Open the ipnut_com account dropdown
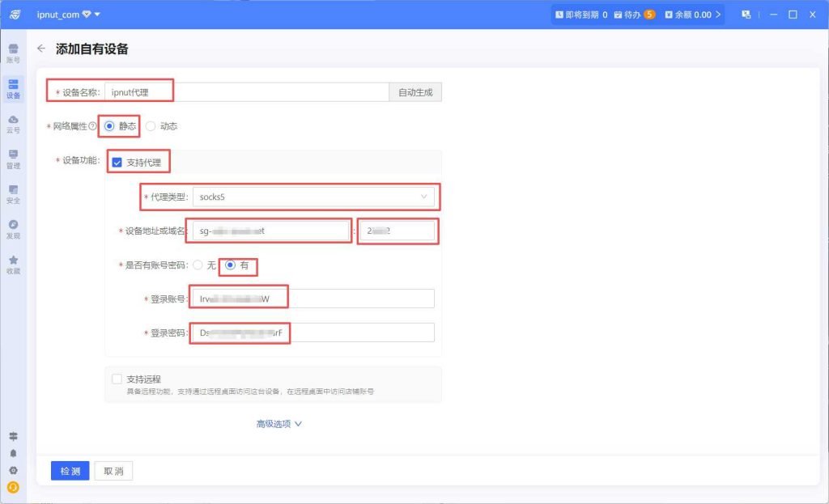The image size is (829, 504). 69,15
